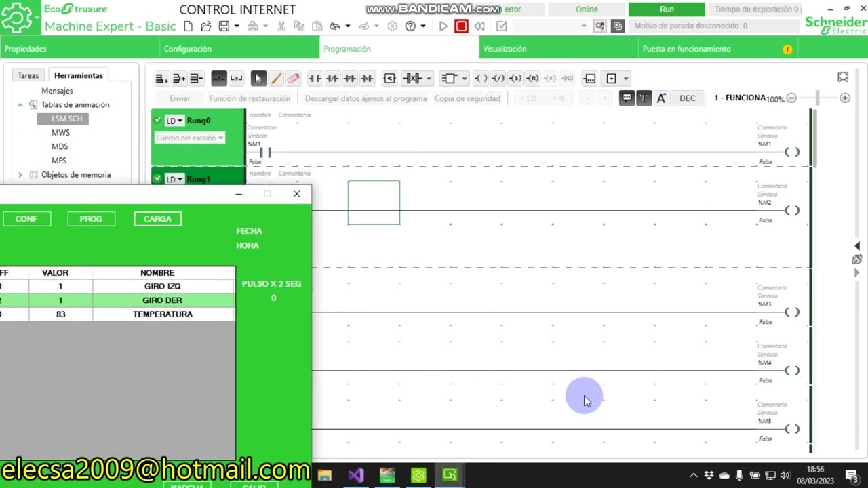Switch number display with DEC button
The height and width of the screenshot is (488, 868).
click(x=688, y=98)
